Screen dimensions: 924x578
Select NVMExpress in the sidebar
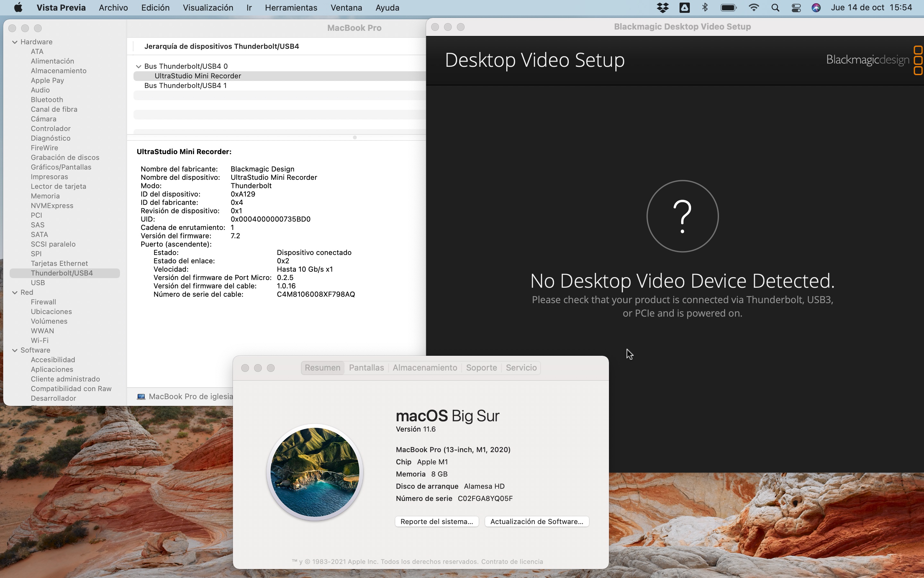[x=52, y=206]
